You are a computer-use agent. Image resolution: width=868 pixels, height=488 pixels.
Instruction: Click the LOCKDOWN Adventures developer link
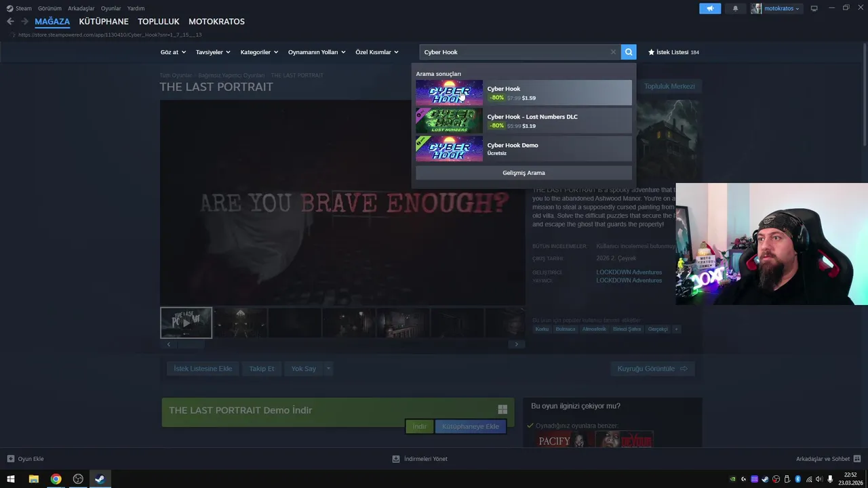[629, 272]
